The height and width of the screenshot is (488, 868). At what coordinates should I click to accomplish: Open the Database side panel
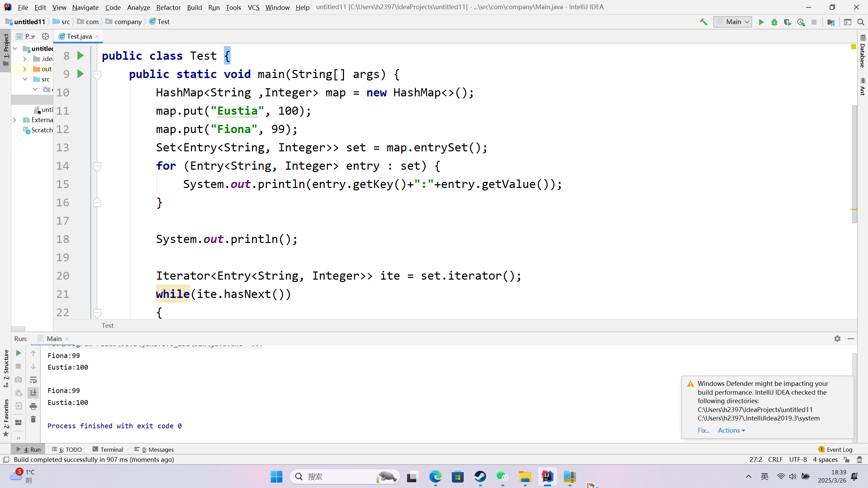(863, 52)
